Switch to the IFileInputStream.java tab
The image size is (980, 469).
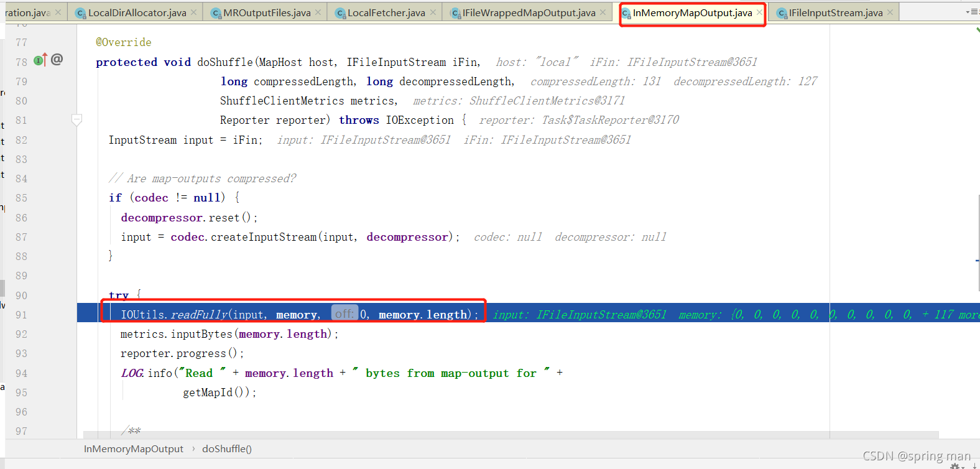pyautogui.click(x=835, y=12)
